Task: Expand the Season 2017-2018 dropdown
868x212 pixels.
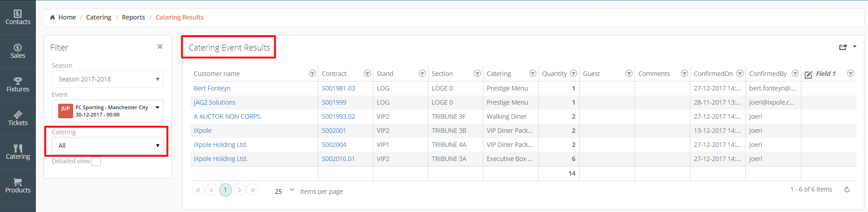Action: tap(107, 79)
